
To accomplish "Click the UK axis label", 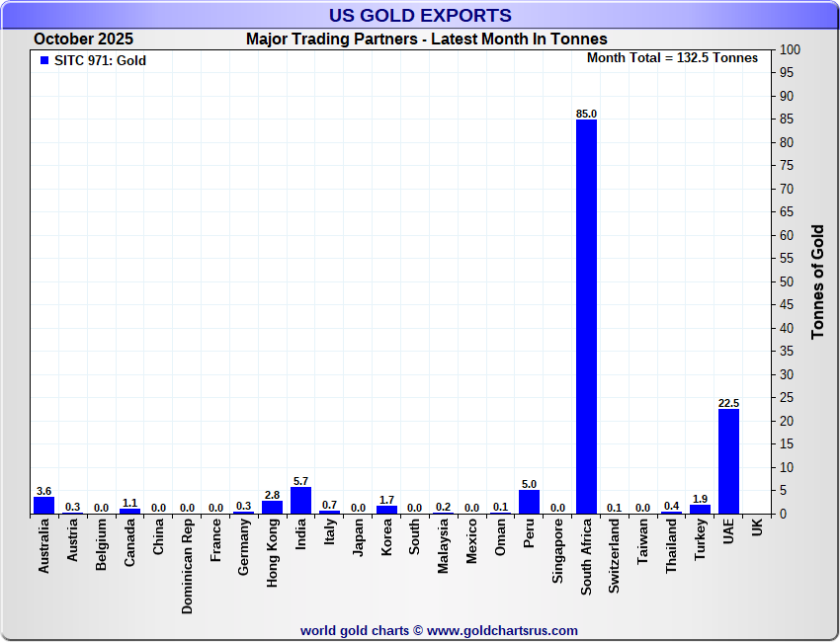I will [757, 527].
